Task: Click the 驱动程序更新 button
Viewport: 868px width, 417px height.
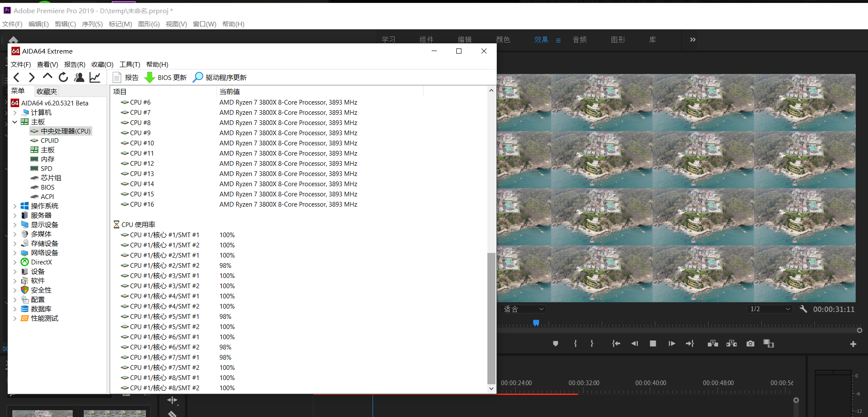Action: point(220,77)
